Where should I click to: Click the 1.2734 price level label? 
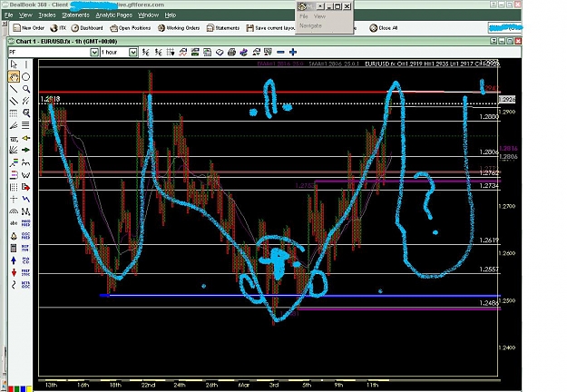click(489, 185)
